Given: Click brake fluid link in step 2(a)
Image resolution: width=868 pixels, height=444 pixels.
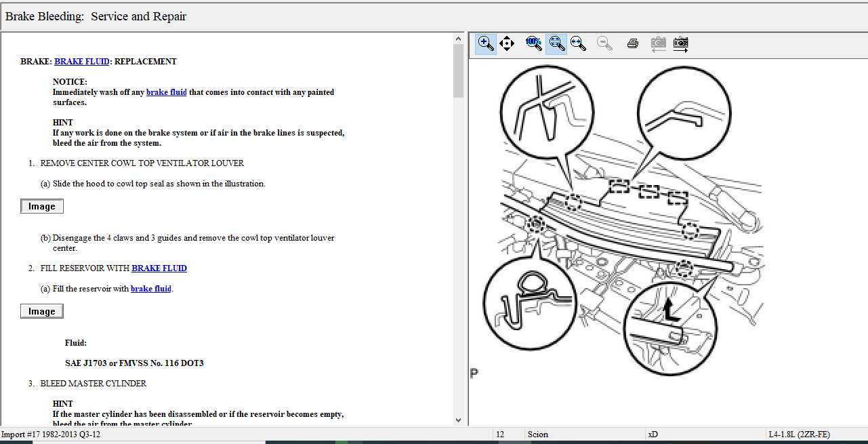Looking at the screenshot, I should 150,289.
